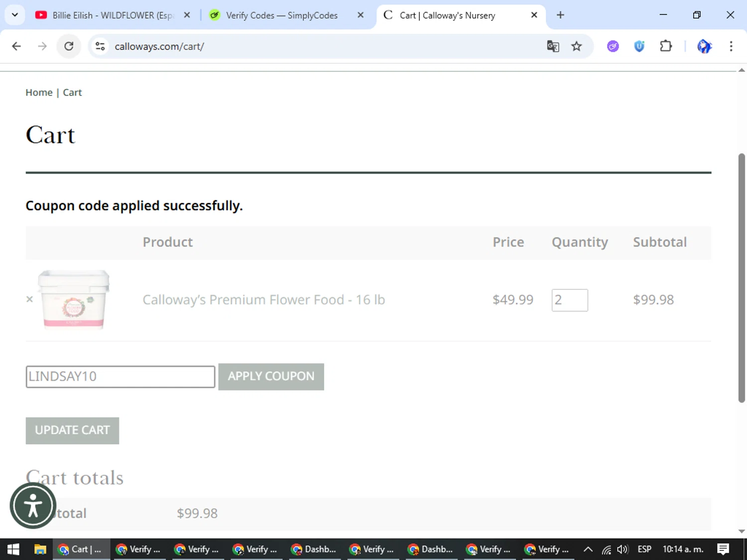Open a new browser tab
Screen dimensions: 747x560
(x=560, y=15)
